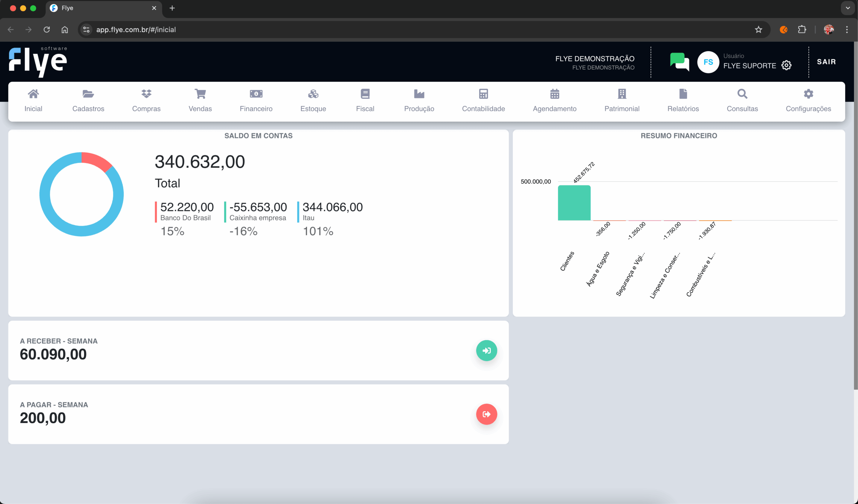The width and height of the screenshot is (858, 504).
Task: Bookmark this page with star icon
Action: click(x=758, y=29)
